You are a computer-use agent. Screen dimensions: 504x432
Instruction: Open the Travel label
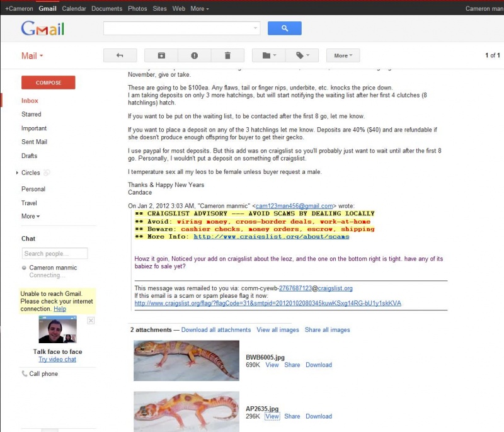pos(29,203)
